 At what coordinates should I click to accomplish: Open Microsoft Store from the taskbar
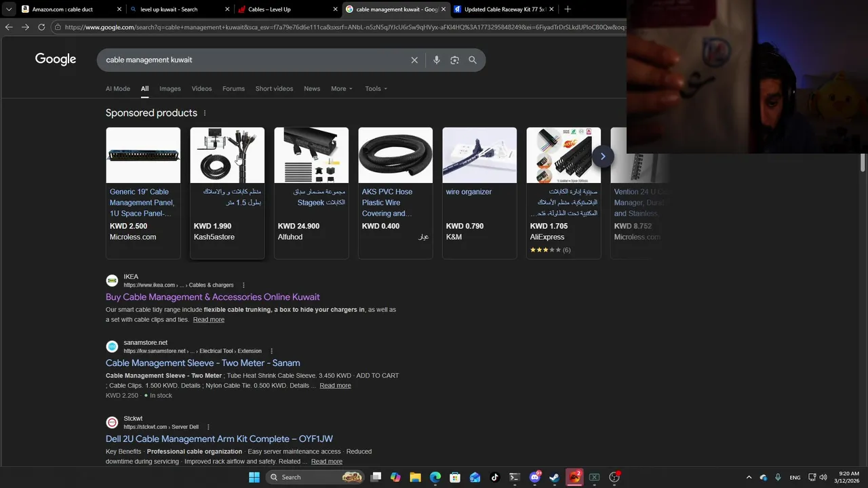click(455, 477)
